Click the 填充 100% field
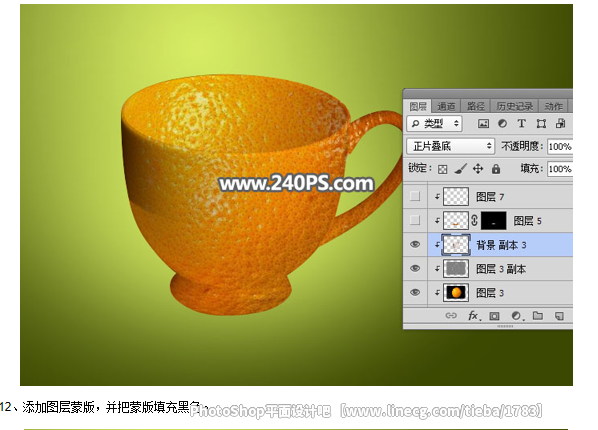This screenshot has height=430, width=598. tap(560, 169)
